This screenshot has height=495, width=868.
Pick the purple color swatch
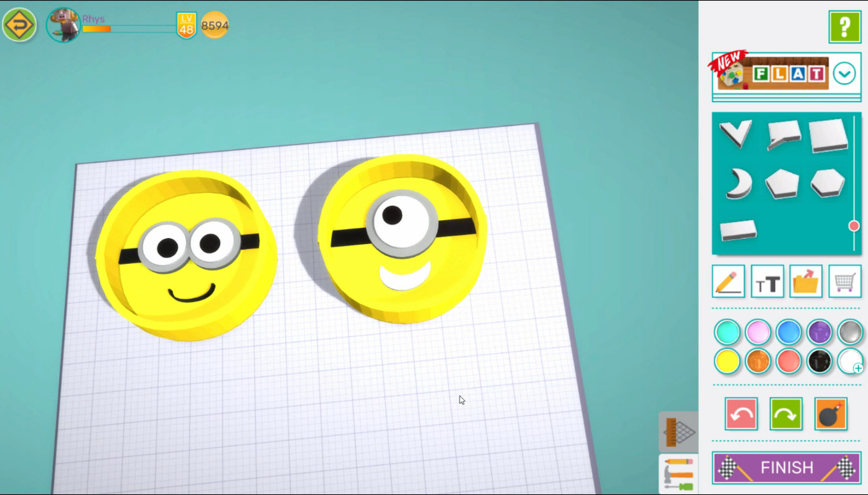coord(819,331)
